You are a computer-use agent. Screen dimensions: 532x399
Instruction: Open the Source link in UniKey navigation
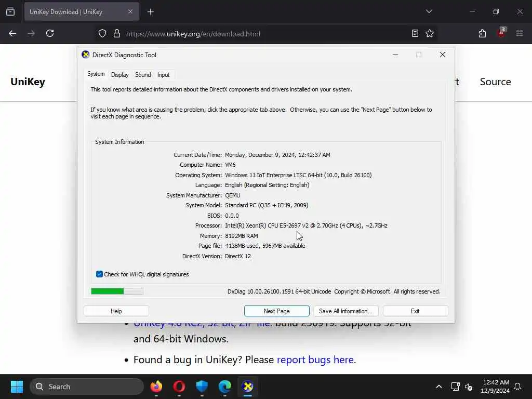(495, 82)
